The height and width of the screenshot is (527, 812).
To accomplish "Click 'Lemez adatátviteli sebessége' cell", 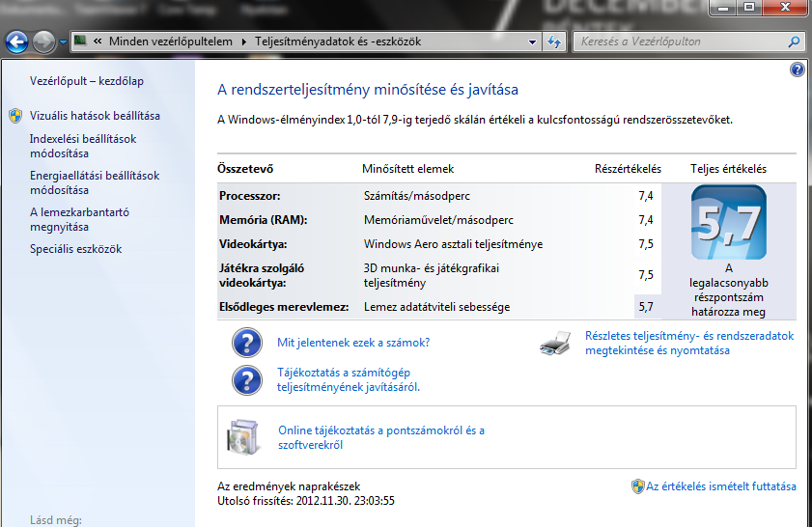I will (436, 307).
